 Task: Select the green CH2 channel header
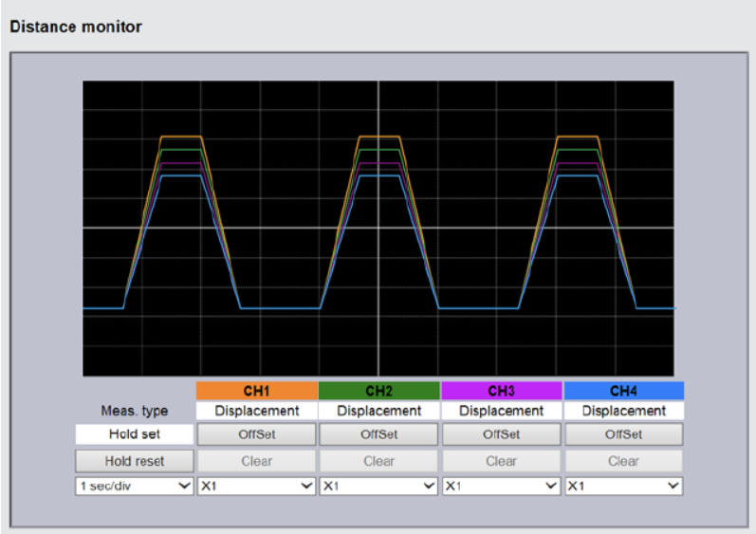(379, 391)
